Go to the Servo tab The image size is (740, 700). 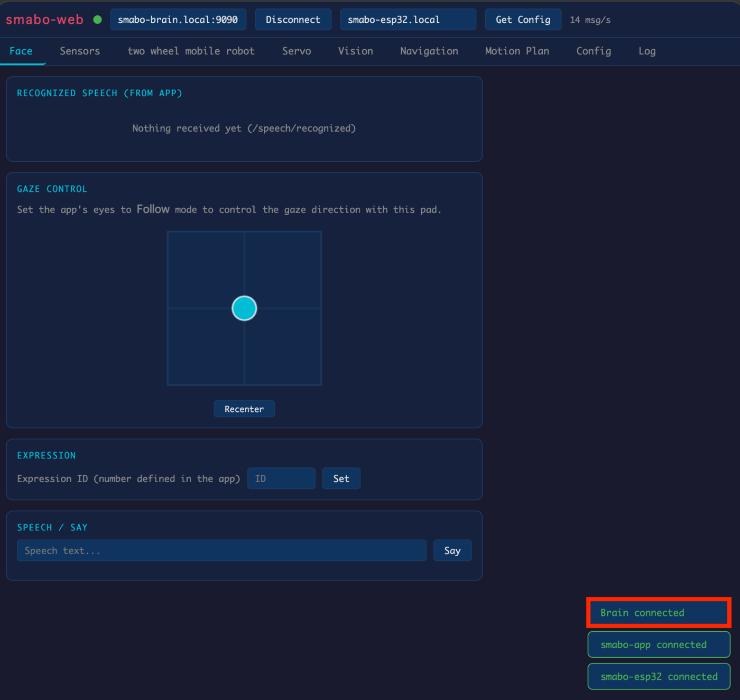[x=297, y=51]
